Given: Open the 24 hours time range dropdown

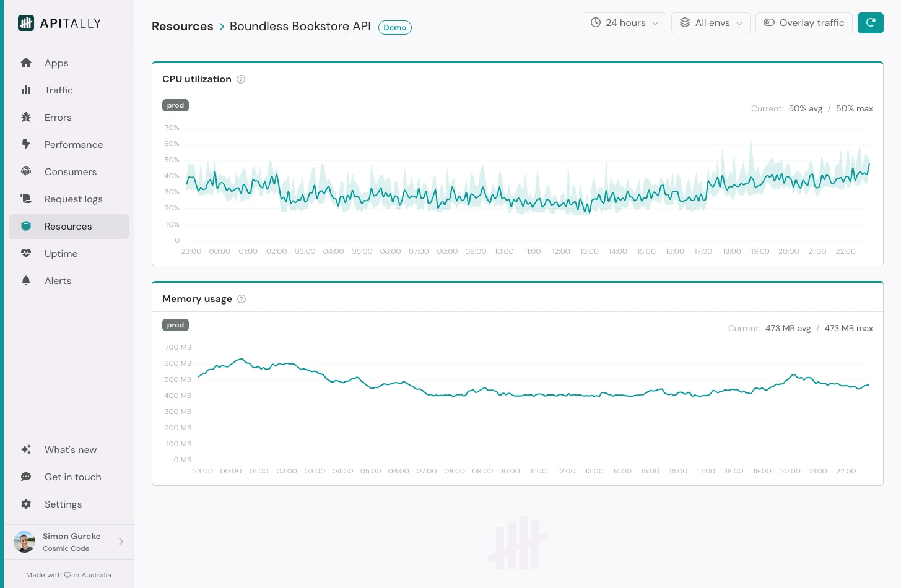Looking at the screenshot, I should click(624, 22).
